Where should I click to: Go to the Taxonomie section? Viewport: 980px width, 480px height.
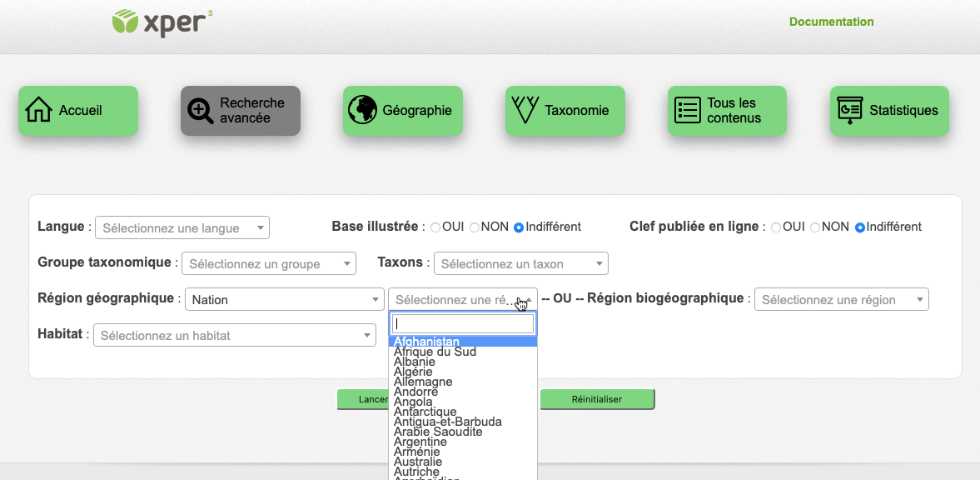coord(565,111)
